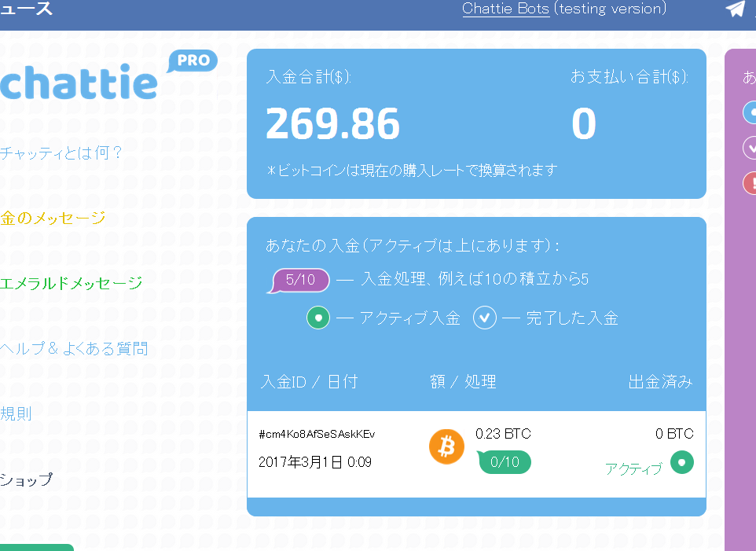Screen dimensions: 756x551
Task: Click the green active deposit legend icon
Action: coord(318,318)
